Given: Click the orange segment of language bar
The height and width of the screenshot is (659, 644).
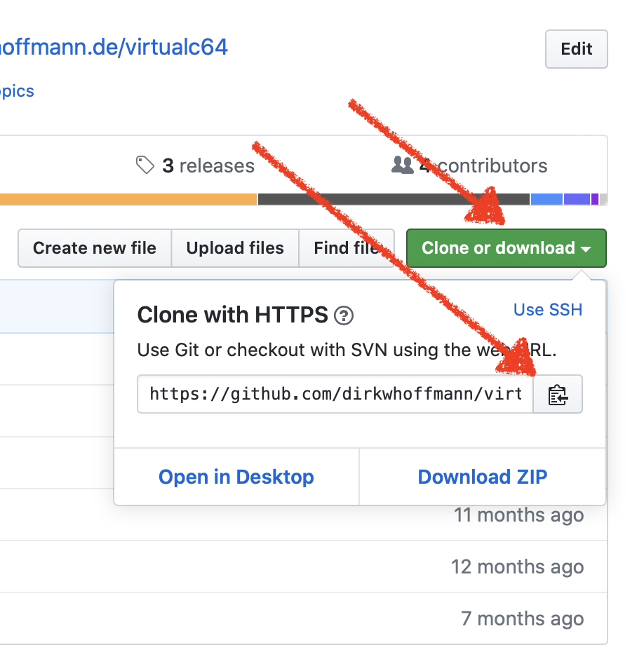Looking at the screenshot, I should [128, 199].
